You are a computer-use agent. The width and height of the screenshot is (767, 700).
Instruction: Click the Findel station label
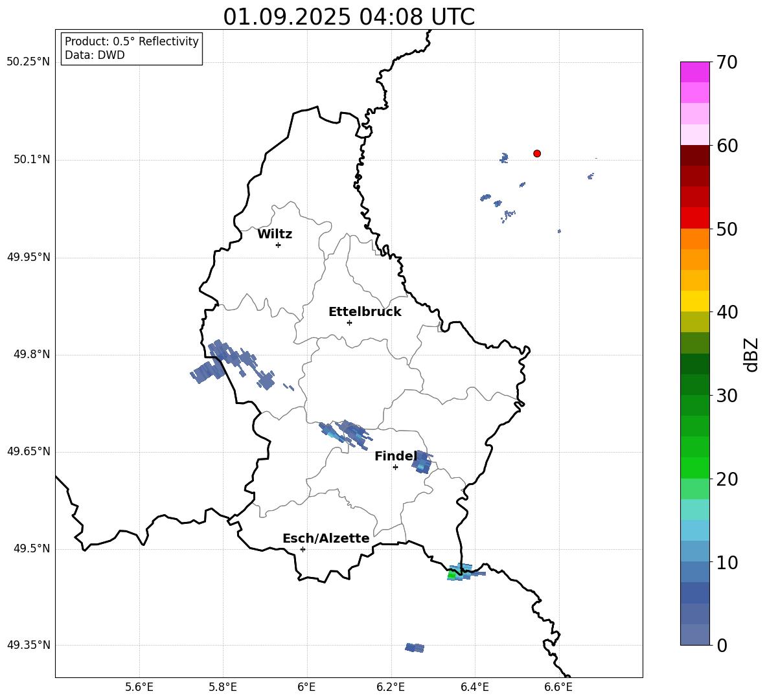pos(396,456)
